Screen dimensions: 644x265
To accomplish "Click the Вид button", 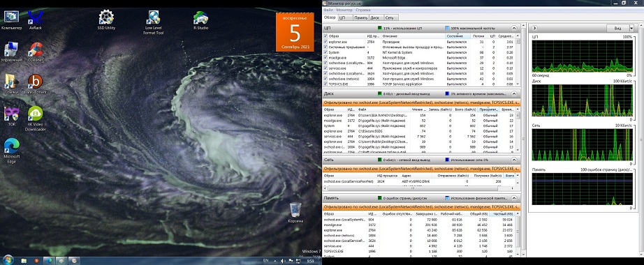I will click(617, 29).
